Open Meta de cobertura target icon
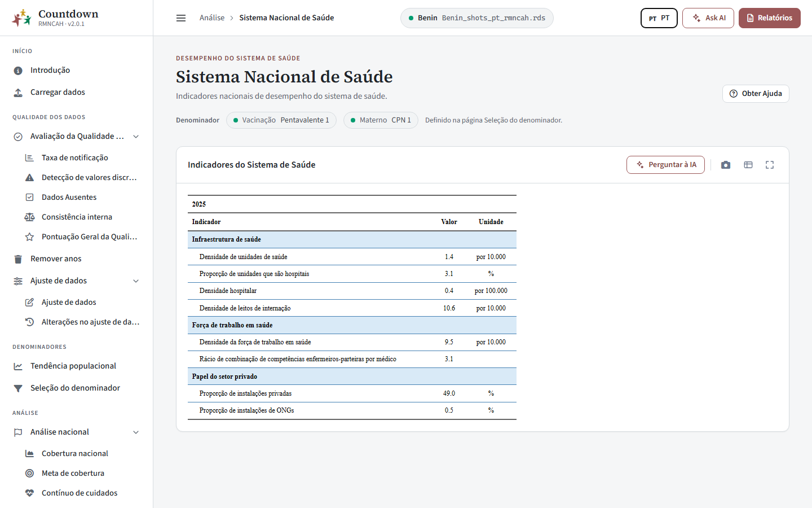 pyautogui.click(x=29, y=474)
